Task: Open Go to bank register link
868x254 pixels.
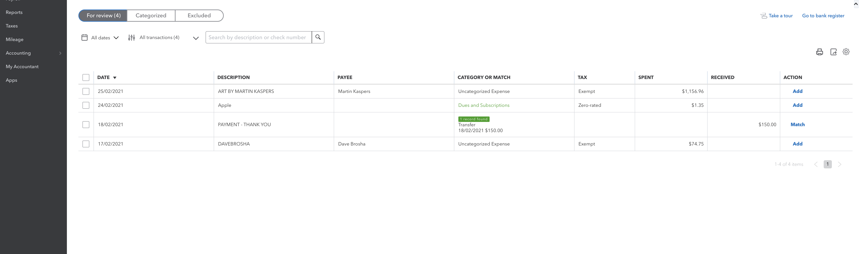Action: pyautogui.click(x=823, y=16)
